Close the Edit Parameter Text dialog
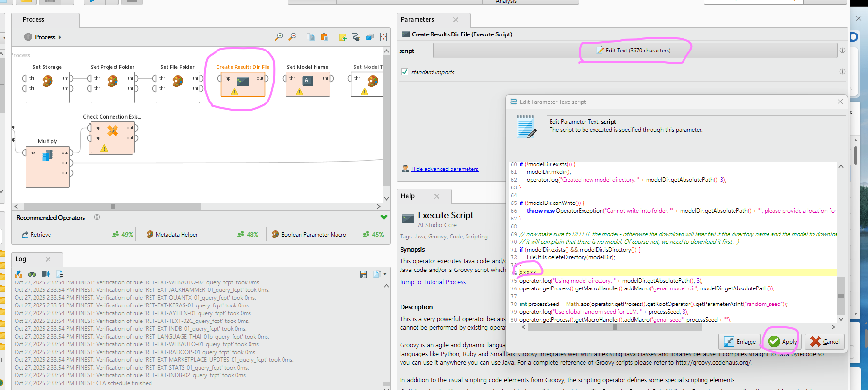The width and height of the screenshot is (868, 390). [840, 102]
